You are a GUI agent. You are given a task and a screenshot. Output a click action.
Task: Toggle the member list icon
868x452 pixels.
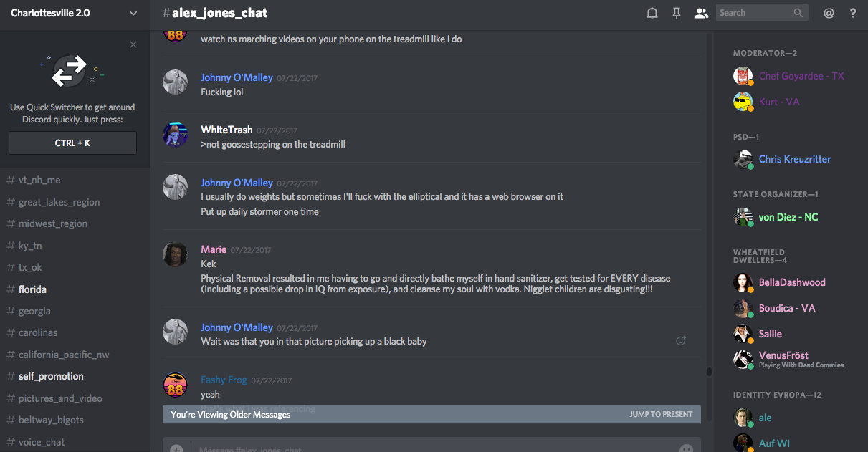point(701,13)
